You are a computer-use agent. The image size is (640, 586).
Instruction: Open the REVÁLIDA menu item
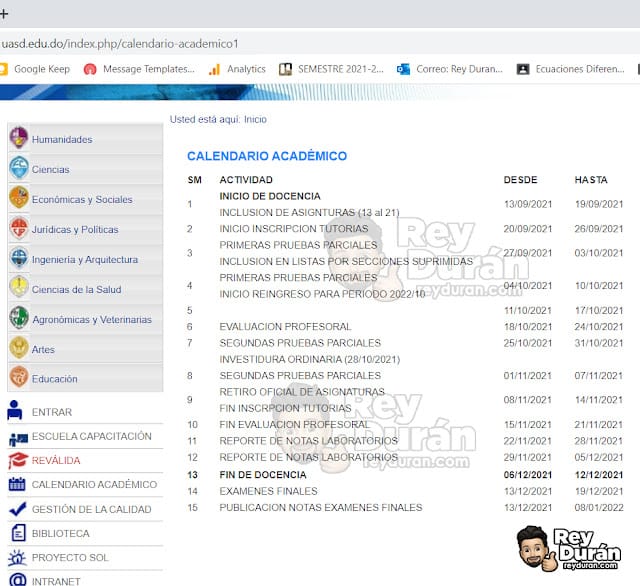tap(56, 460)
